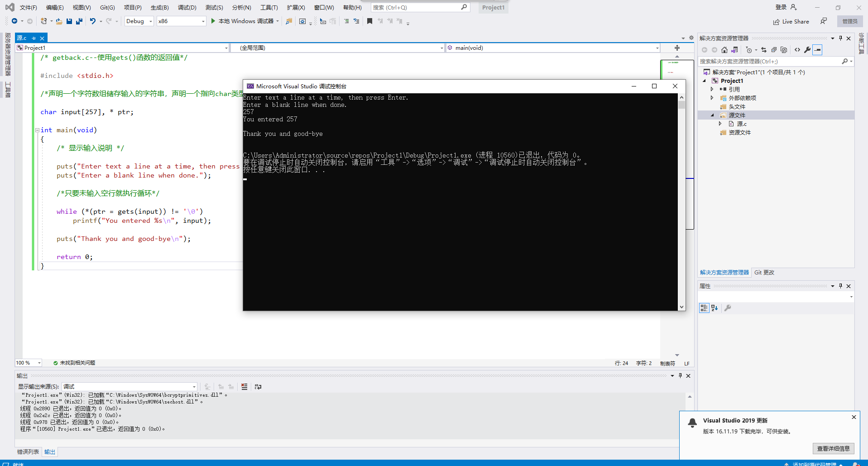868x466 pixels.
Task: Open the x86 platform dropdown
Action: click(x=181, y=21)
